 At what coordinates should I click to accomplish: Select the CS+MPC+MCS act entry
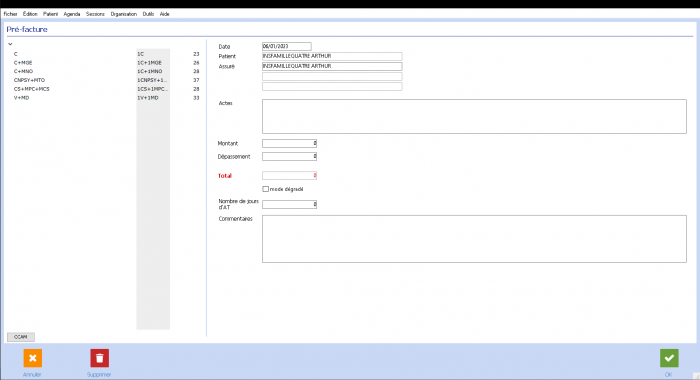pyautogui.click(x=106, y=89)
